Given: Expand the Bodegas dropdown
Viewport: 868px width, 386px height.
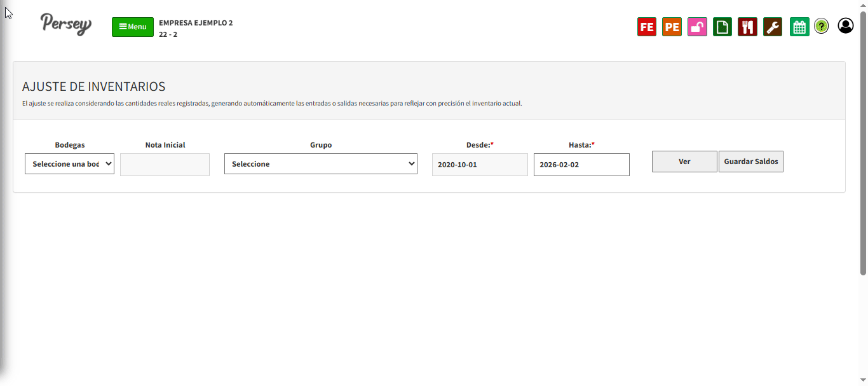Looking at the screenshot, I should click(69, 163).
